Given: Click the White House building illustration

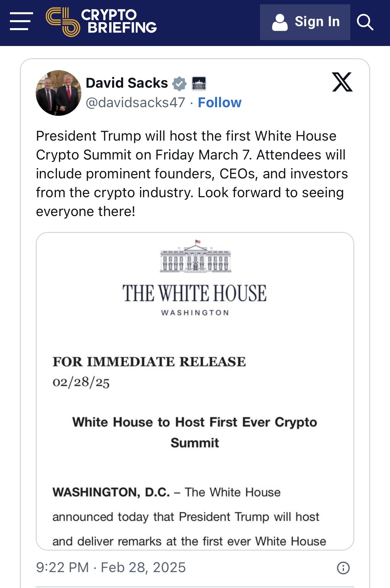Looking at the screenshot, I should click(x=195, y=256).
